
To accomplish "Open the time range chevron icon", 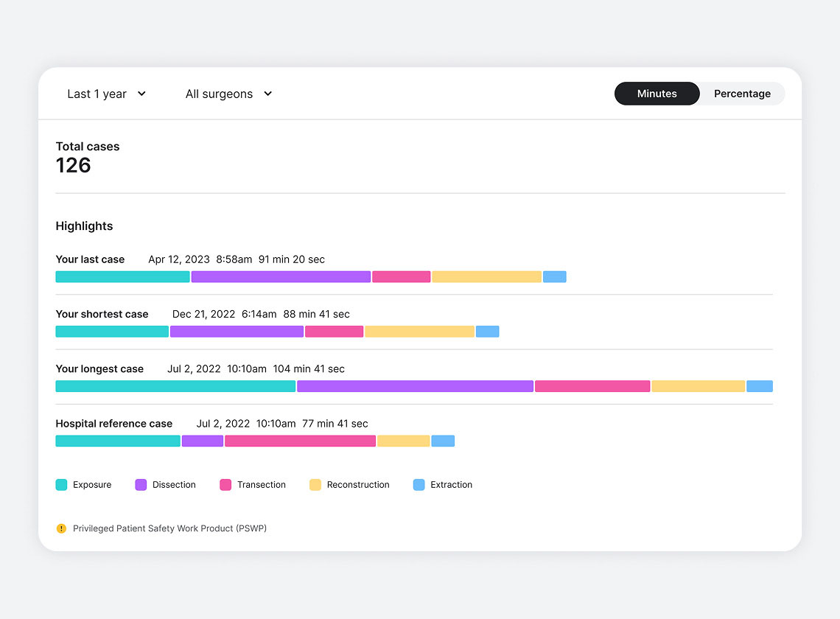I will tap(141, 94).
